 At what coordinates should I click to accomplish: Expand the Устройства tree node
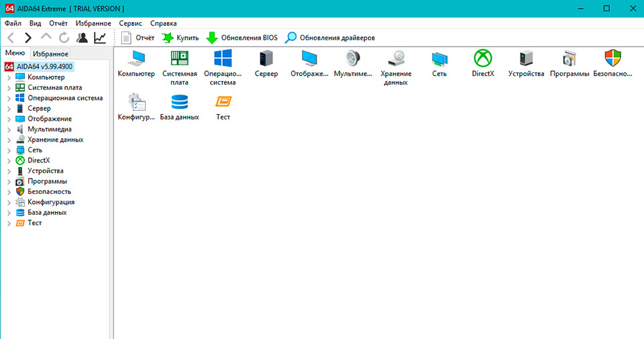click(x=9, y=171)
